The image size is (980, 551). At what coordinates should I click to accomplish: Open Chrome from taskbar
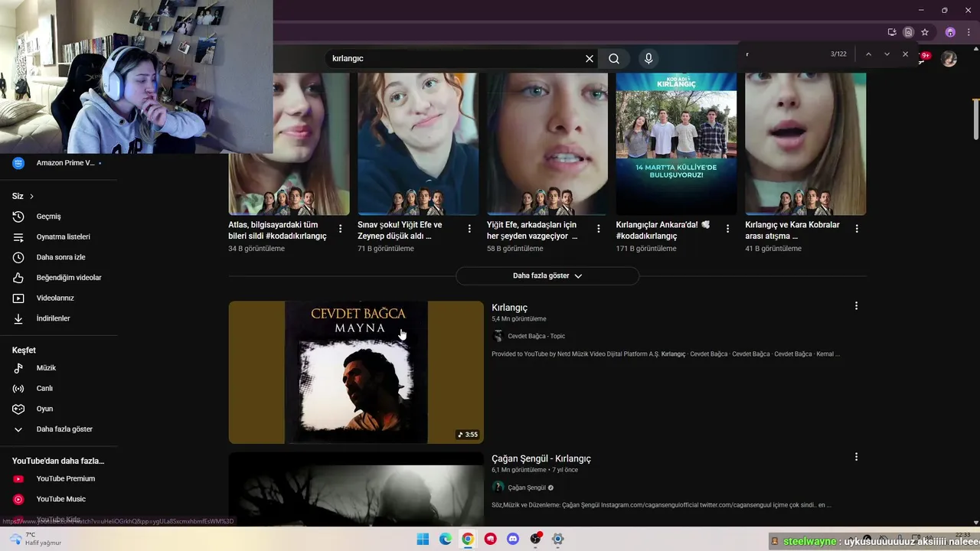pos(468,539)
